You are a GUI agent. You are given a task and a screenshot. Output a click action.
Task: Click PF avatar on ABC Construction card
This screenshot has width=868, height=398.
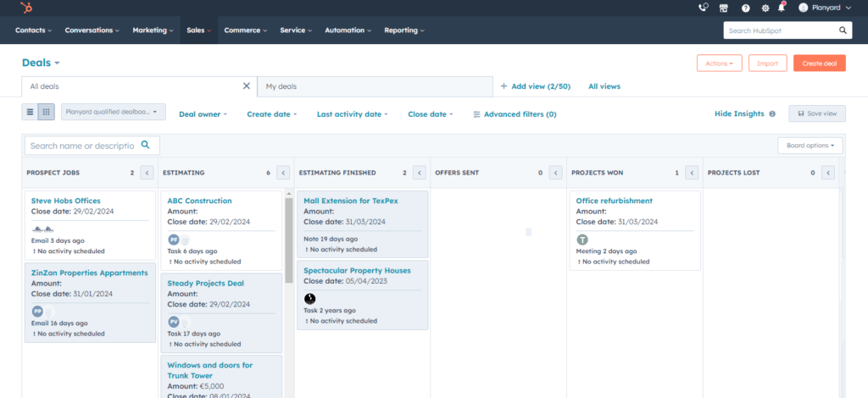coord(173,240)
